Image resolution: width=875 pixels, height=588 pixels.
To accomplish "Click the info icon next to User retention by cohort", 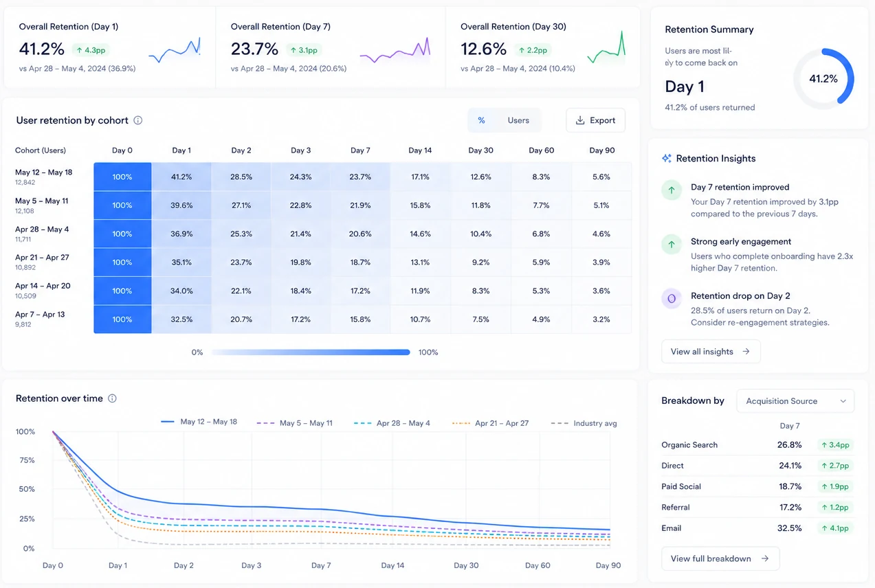I will (137, 120).
